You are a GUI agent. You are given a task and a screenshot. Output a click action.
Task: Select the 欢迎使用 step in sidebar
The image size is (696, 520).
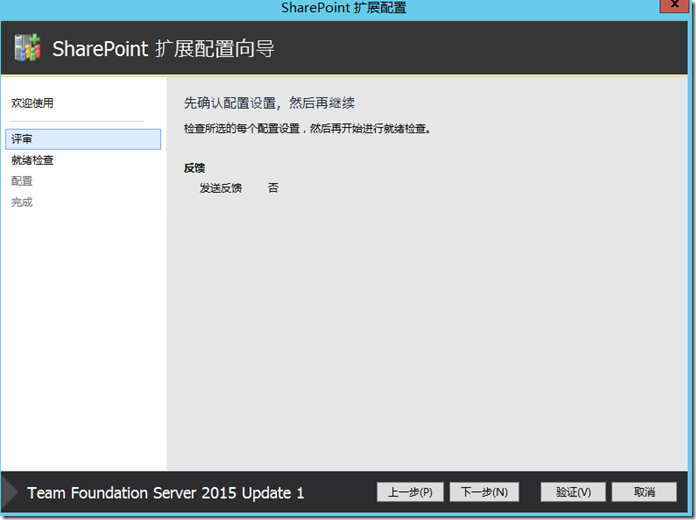[32, 103]
